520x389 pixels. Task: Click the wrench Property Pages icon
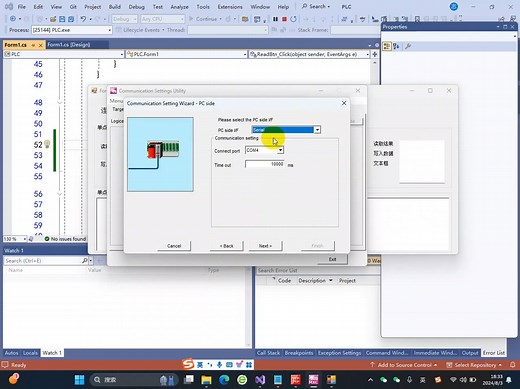pos(408,46)
